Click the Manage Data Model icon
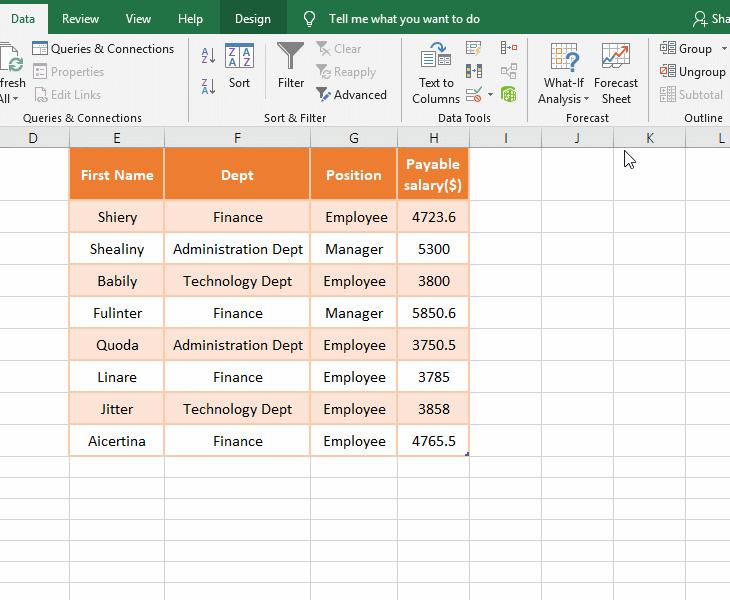The image size is (730, 600). (509, 94)
